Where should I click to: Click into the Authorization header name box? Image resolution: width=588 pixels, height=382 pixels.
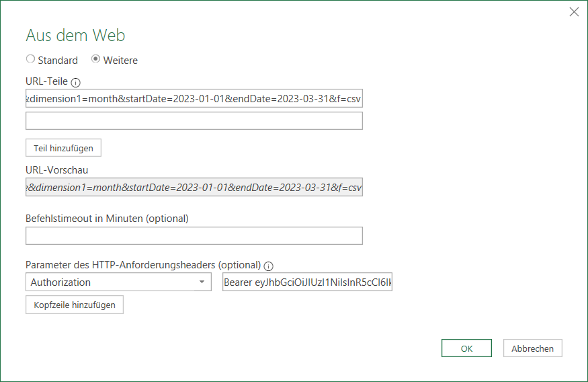click(x=111, y=282)
